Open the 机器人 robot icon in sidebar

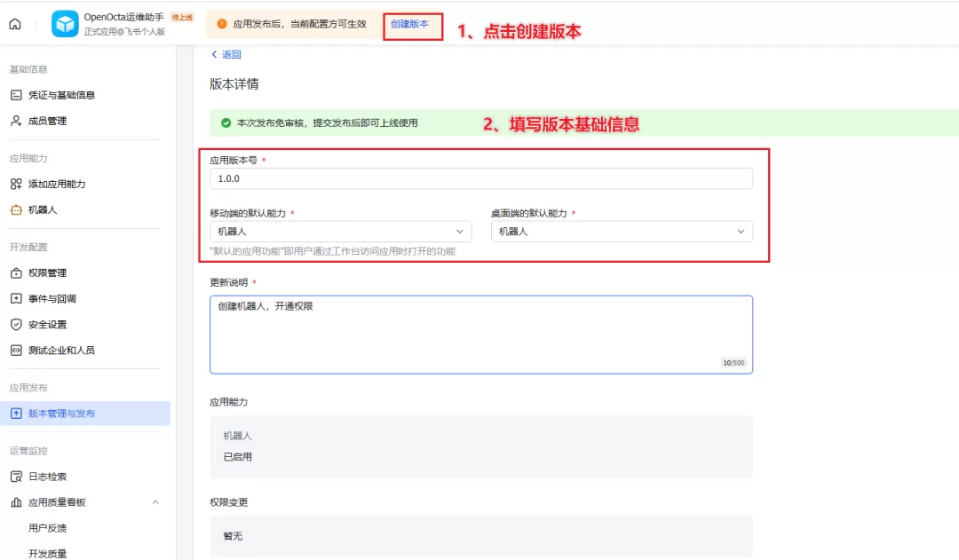[17, 209]
